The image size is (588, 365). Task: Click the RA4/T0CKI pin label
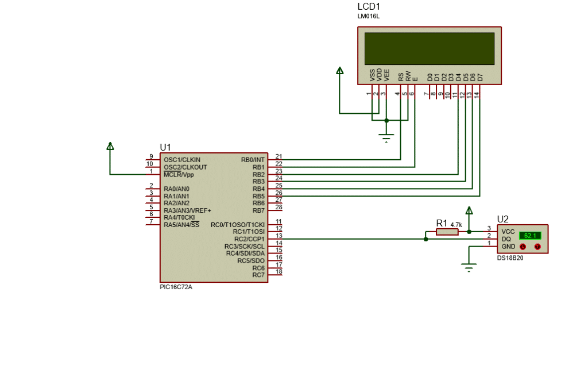(x=179, y=217)
